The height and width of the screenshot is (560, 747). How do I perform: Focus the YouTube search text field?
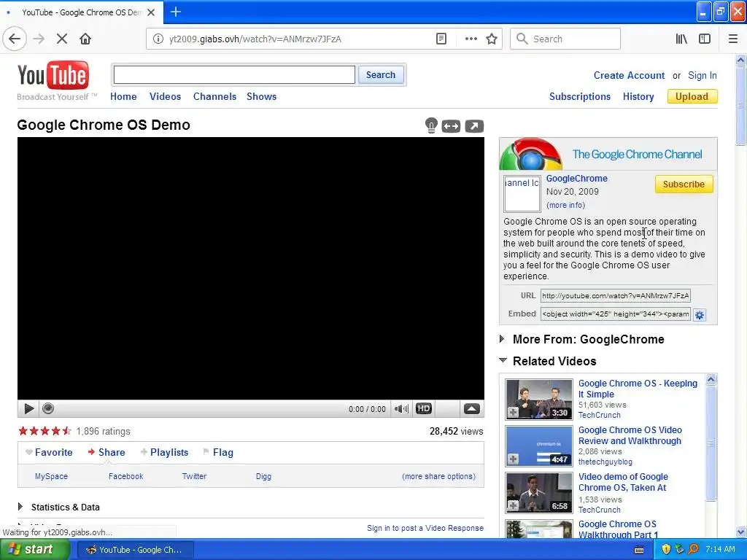pyautogui.click(x=234, y=75)
